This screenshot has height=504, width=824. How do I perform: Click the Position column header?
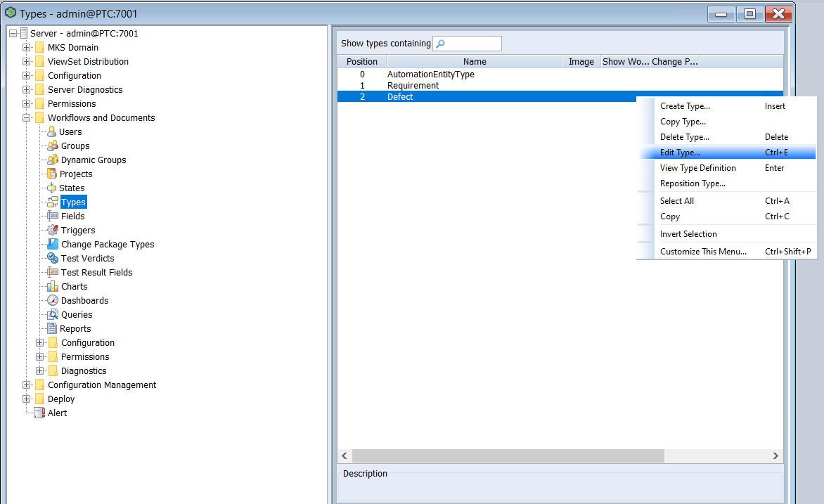[362, 62]
